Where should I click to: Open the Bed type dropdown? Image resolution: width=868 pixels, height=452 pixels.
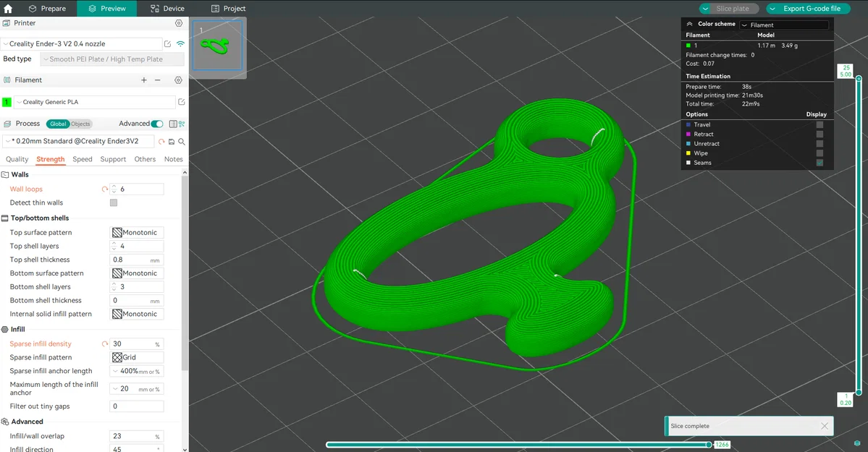click(112, 59)
